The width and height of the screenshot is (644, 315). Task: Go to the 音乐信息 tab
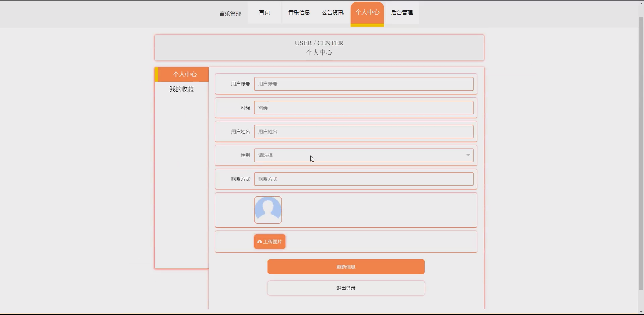pyautogui.click(x=299, y=12)
